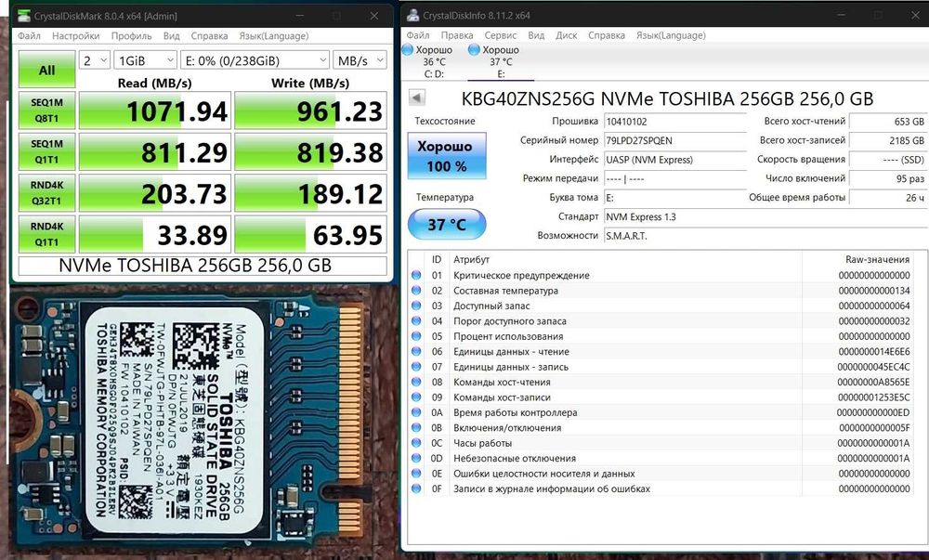Open Файл menu in CrystalDiskInfo

(x=418, y=35)
